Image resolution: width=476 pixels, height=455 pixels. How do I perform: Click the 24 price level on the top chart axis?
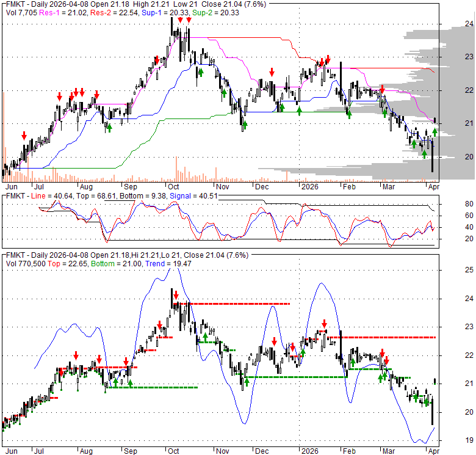click(452, 24)
